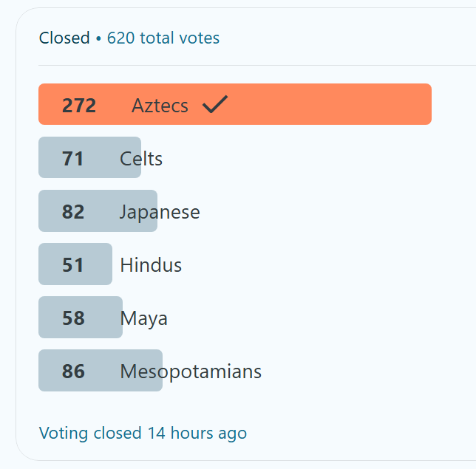The height and width of the screenshot is (469, 476).
Task: Click the Mesopotamians label text
Action: [191, 372]
